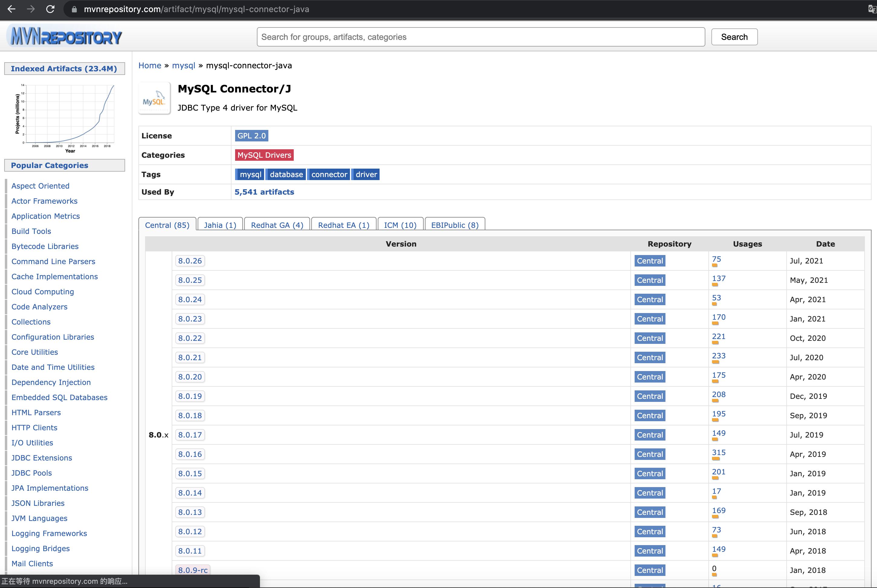Open the MySQL Drivers category badge
This screenshot has height=588, width=877.
[x=264, y=155]
